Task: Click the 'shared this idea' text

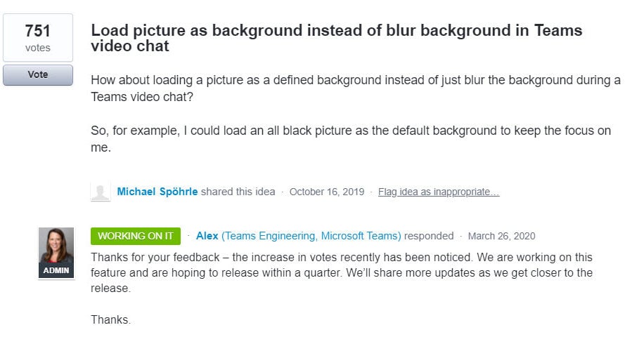Action: coord(238,192)
